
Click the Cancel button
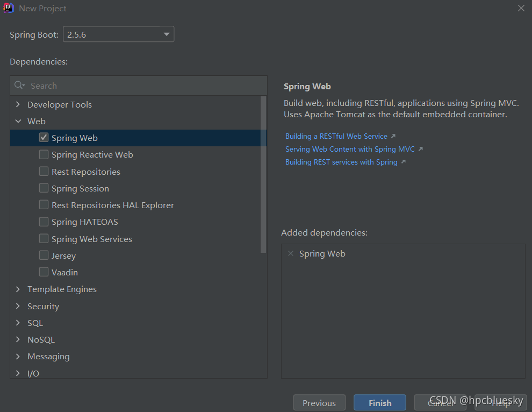coord(441,403)
